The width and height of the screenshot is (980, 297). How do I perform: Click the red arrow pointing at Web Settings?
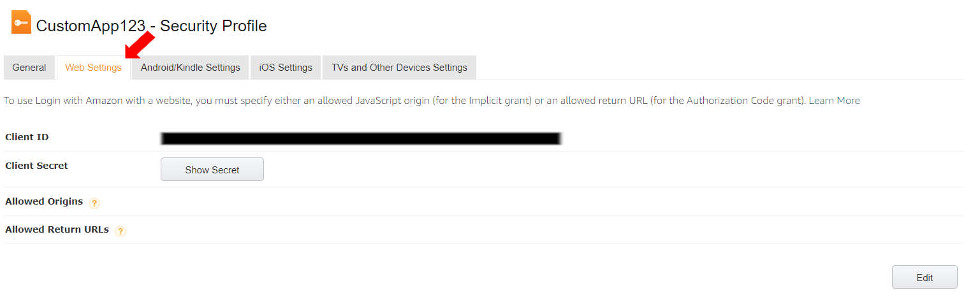[x=141, y=45]
